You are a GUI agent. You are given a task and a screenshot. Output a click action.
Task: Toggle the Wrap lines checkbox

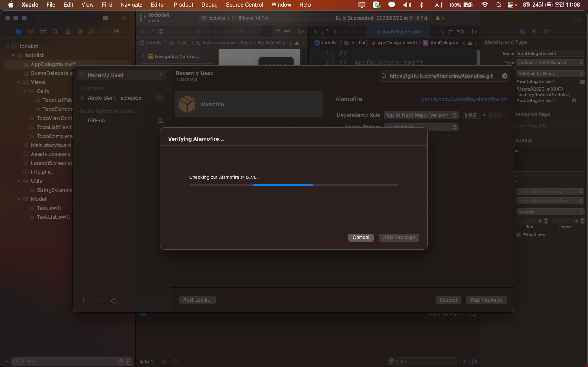point(519,234)
